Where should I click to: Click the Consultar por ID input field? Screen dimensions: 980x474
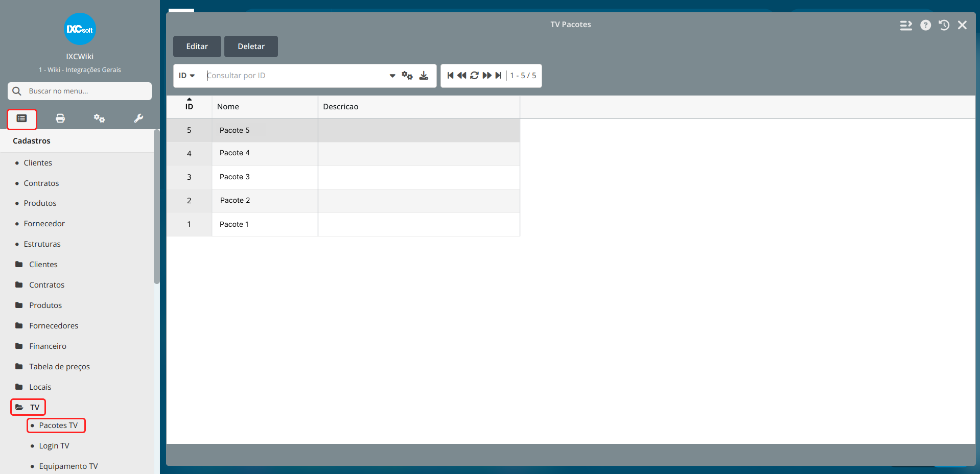296,76
